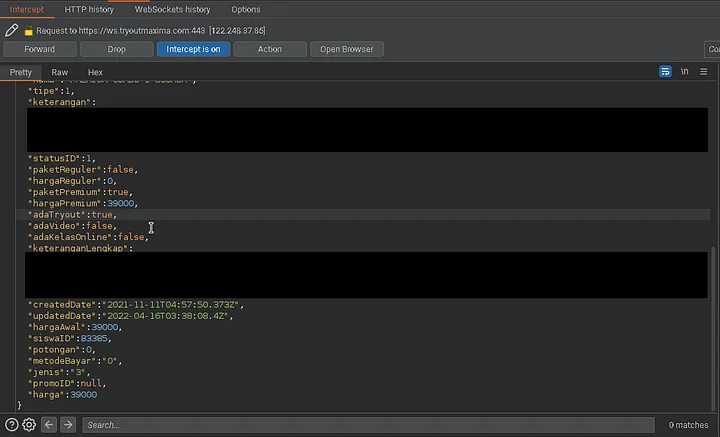Toggle the show non-printable \n icon
The width and height of the screenshot is (720, 437).
click(x=684, y=72)
